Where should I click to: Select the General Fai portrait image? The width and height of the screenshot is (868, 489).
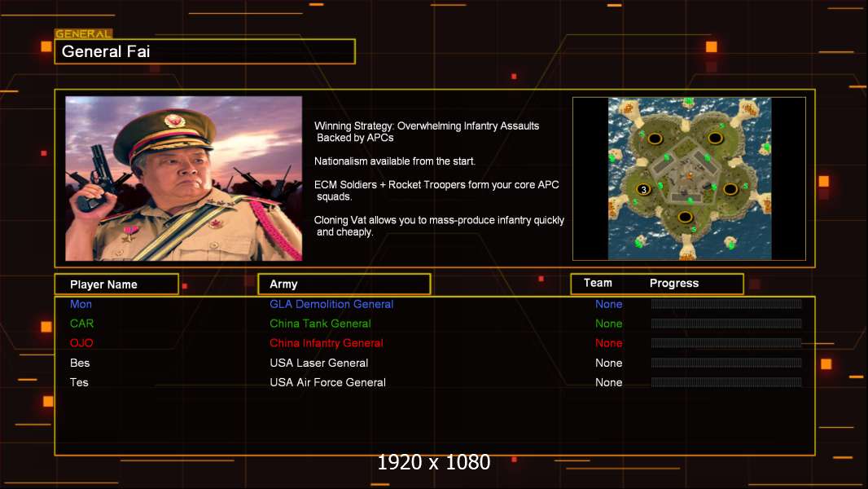point(184,178)
